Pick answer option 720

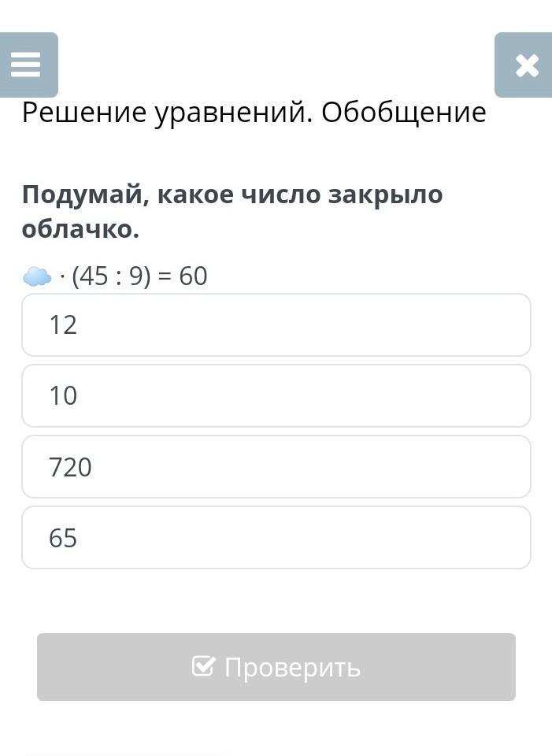(276, 466)
